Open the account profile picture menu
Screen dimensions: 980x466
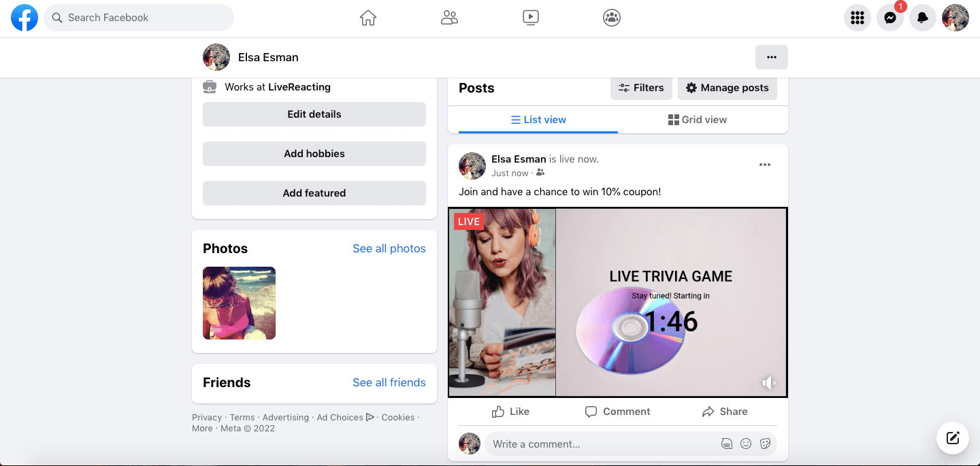point(955,18)
